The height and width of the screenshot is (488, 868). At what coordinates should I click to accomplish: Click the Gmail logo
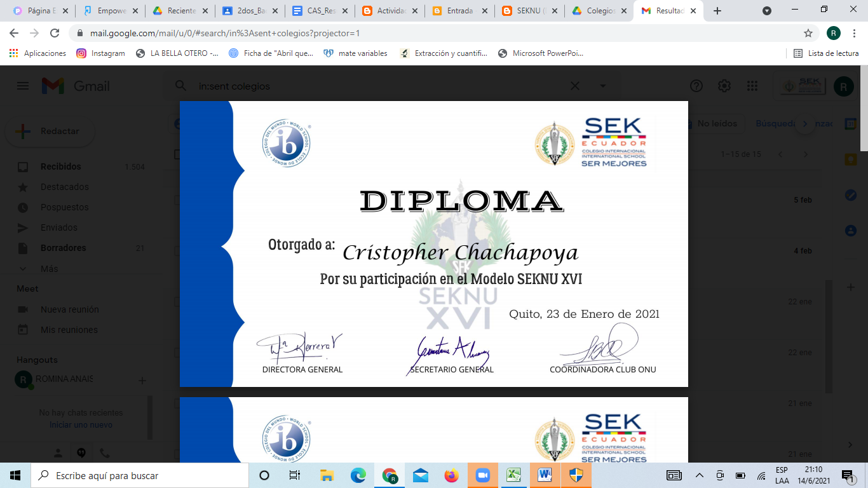click(76, 86)
